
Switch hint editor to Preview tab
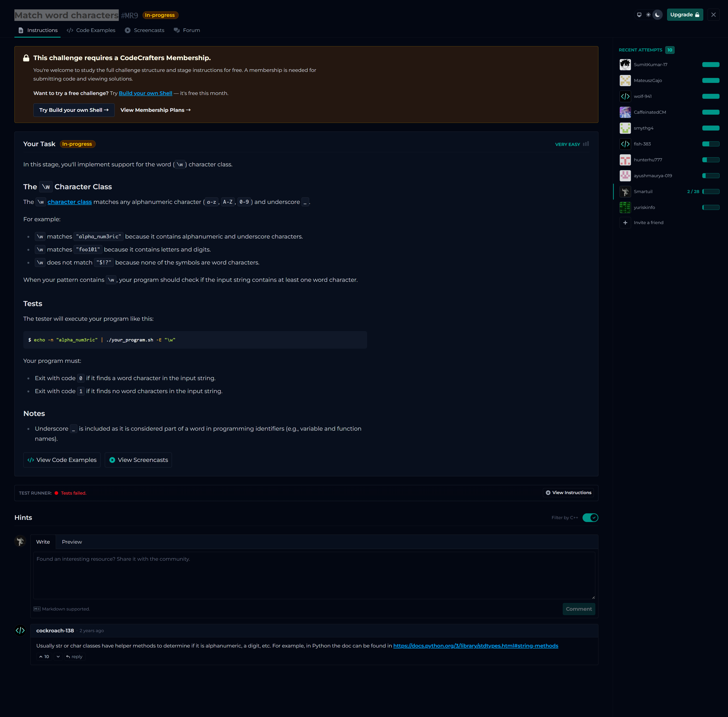(72, 542)
